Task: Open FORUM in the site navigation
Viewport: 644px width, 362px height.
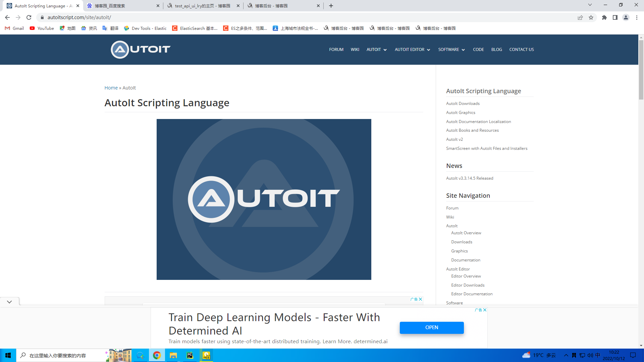Action: pos(336,50)
